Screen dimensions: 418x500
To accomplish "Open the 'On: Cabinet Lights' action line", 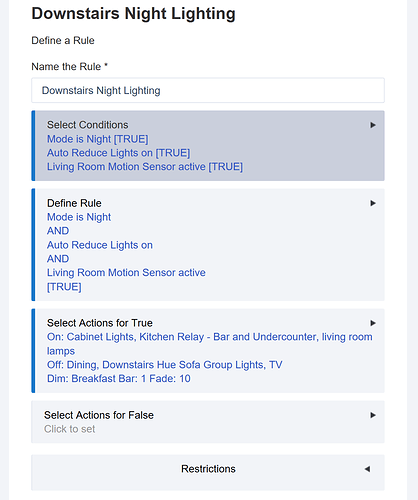I will (210, 344).
